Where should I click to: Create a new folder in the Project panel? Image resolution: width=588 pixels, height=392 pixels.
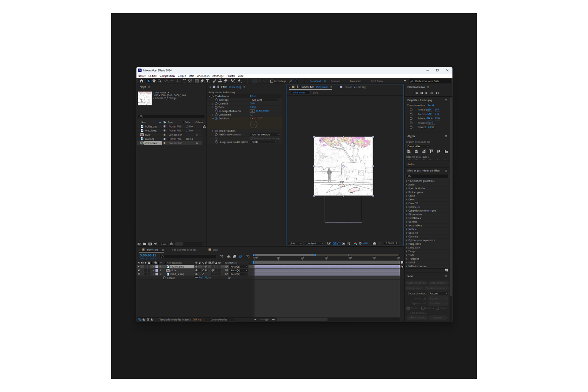[x=145, y=244]
